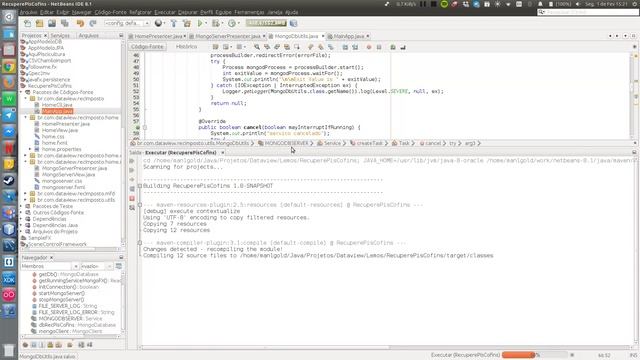Start macro recording with red circle icon
Screen dimensions: 640x360
point(369,47)
